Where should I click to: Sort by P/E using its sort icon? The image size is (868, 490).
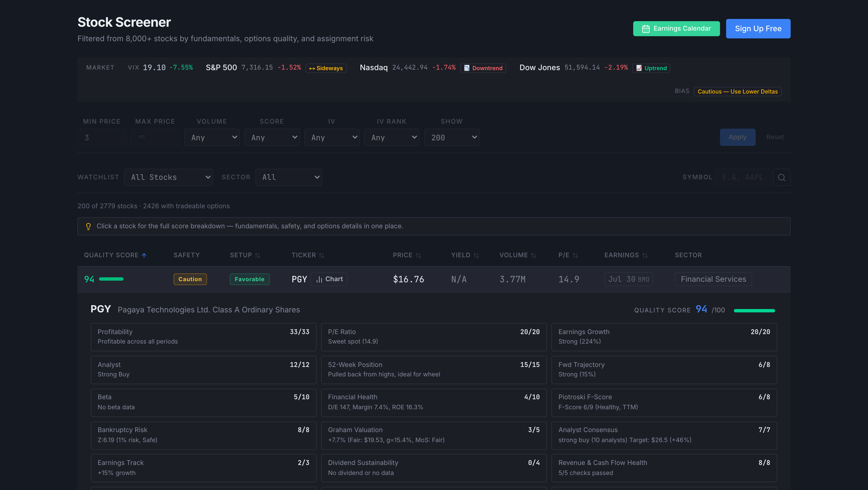(575, 255)
